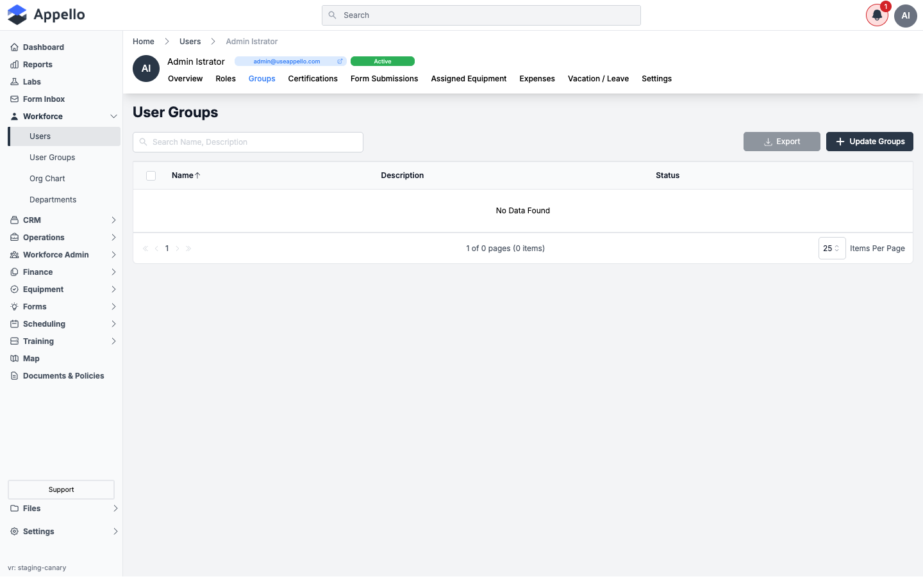Click the Training icon in sidebar
Image resolution: width=923 pixels, height=588 pixels.
[14, 341]
